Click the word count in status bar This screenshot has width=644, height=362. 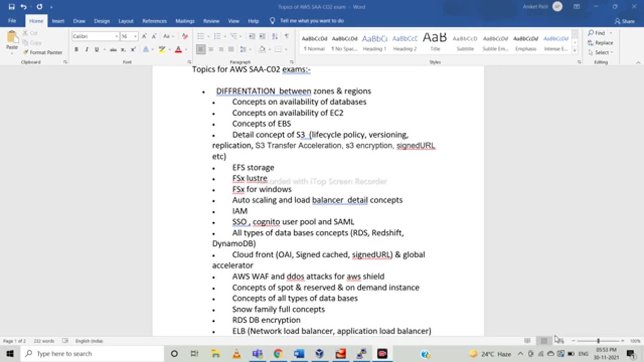(44, 341)
